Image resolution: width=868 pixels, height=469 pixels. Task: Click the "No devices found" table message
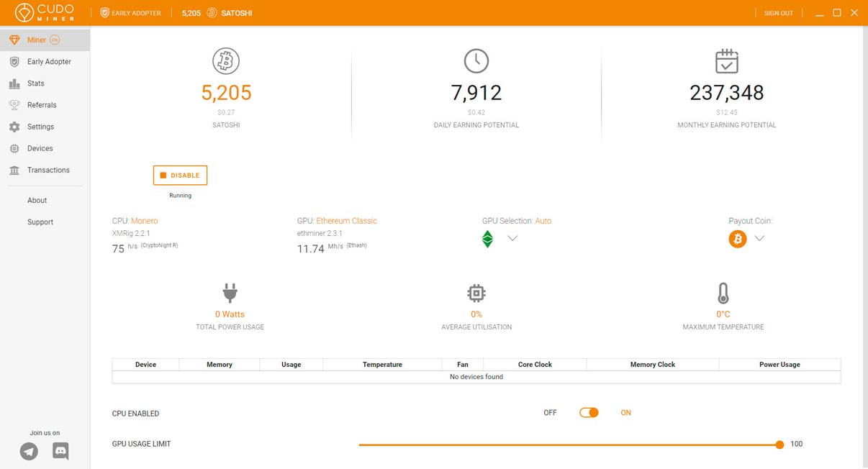click(476, 377)
